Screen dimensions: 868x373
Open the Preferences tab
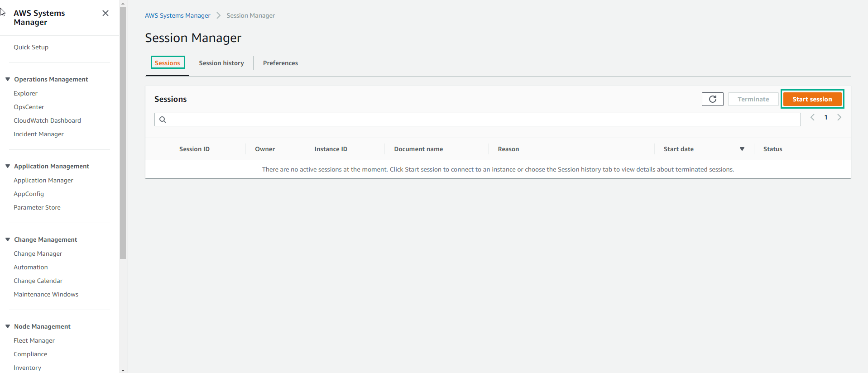(280, 63)
